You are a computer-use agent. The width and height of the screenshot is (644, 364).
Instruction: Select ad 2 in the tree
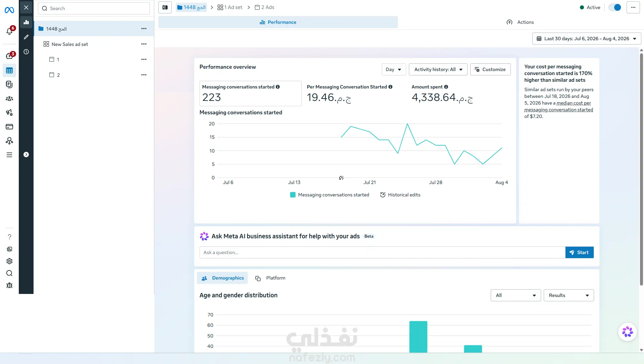pyautogui.click(x=94, y=75)
